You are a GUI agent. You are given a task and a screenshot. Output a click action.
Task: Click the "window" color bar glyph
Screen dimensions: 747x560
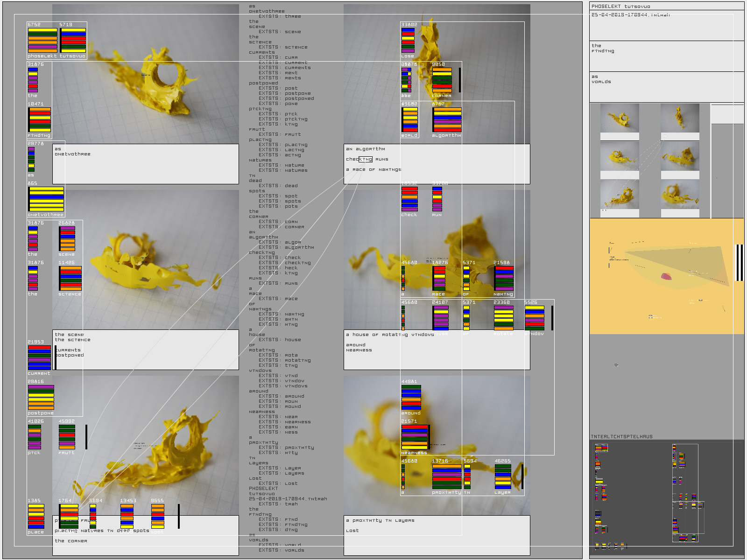pos(534,318)
